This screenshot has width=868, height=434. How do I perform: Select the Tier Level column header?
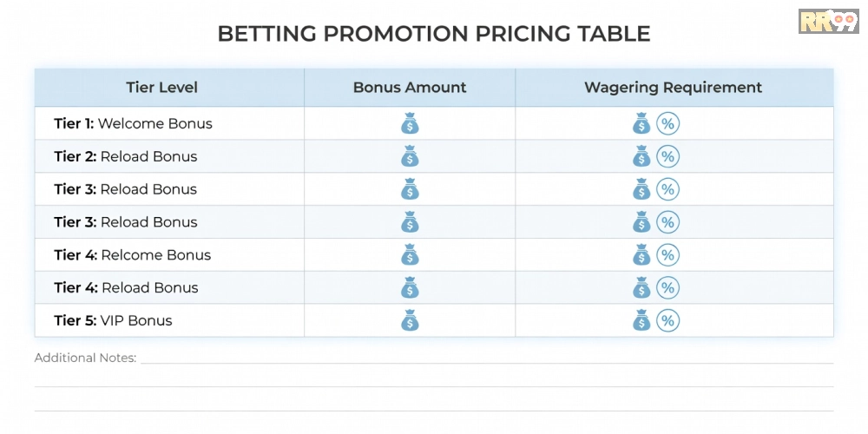coord(162,88)
